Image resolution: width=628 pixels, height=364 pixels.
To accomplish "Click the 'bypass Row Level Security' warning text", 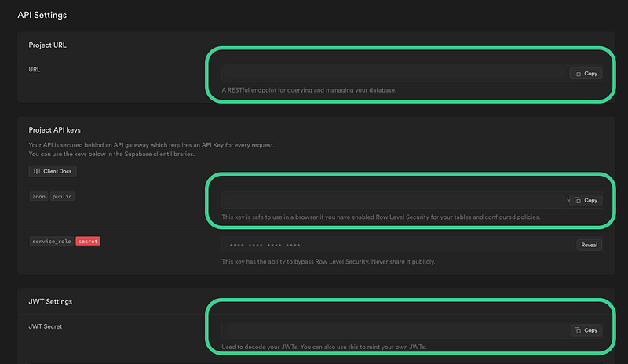I will click(x=328, y=262).
